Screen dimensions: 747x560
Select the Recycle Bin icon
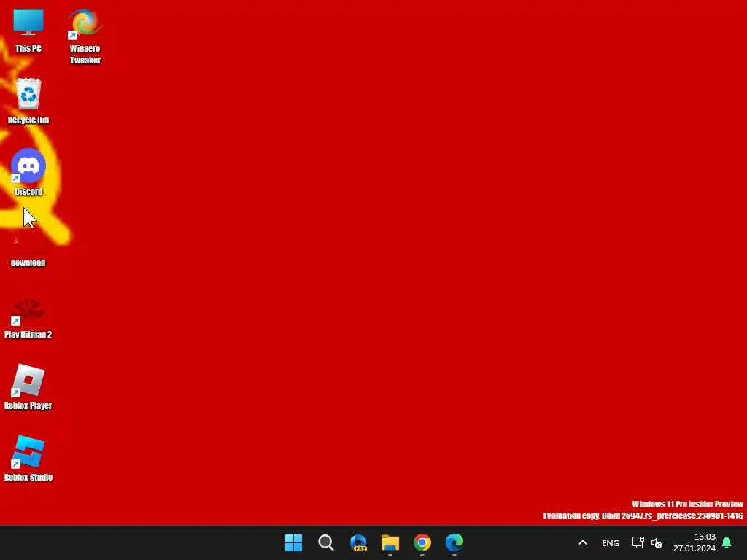[x=28, y=94]
